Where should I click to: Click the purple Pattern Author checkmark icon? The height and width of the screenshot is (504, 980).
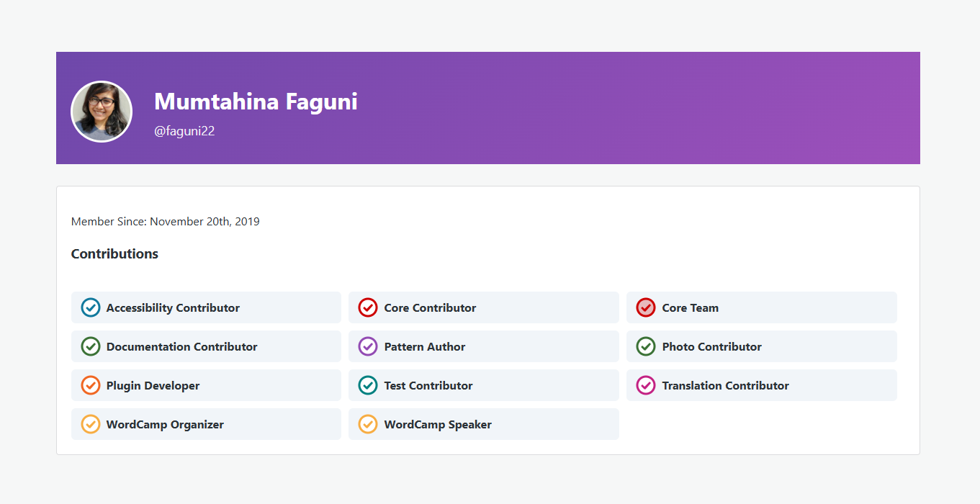(x=368, y=346)
